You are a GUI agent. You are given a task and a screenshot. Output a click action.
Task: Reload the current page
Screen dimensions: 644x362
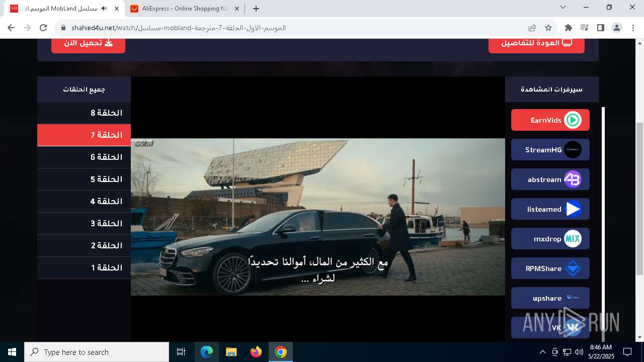click(43, 28)
